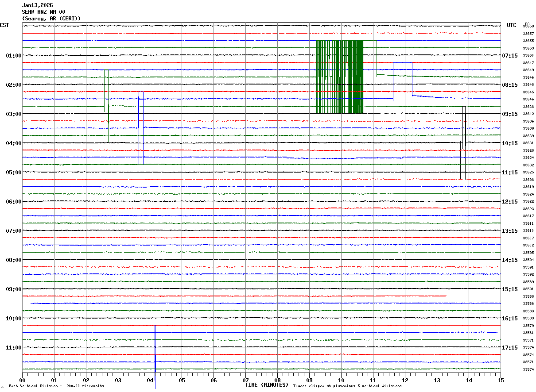Click the DC offset value 33659
This screenshot has height=392, width=536.
click(x=528, y=27)
